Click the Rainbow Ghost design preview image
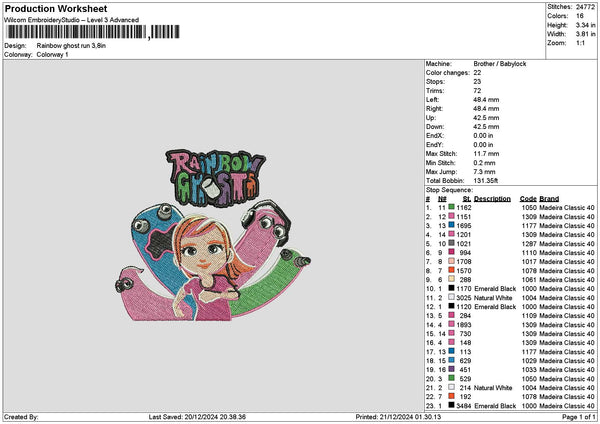Screen dimensions: 600x424 coord(213,235)
